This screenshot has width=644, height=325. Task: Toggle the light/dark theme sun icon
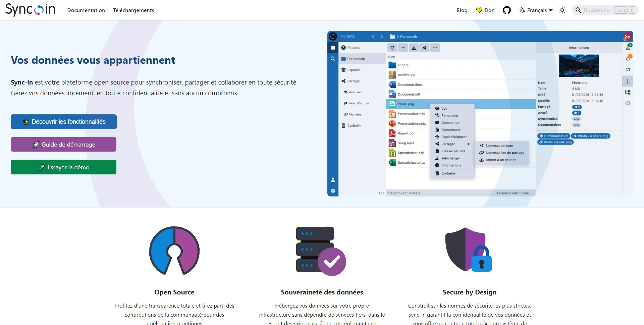pyautogui.click(x=562, y=10)
